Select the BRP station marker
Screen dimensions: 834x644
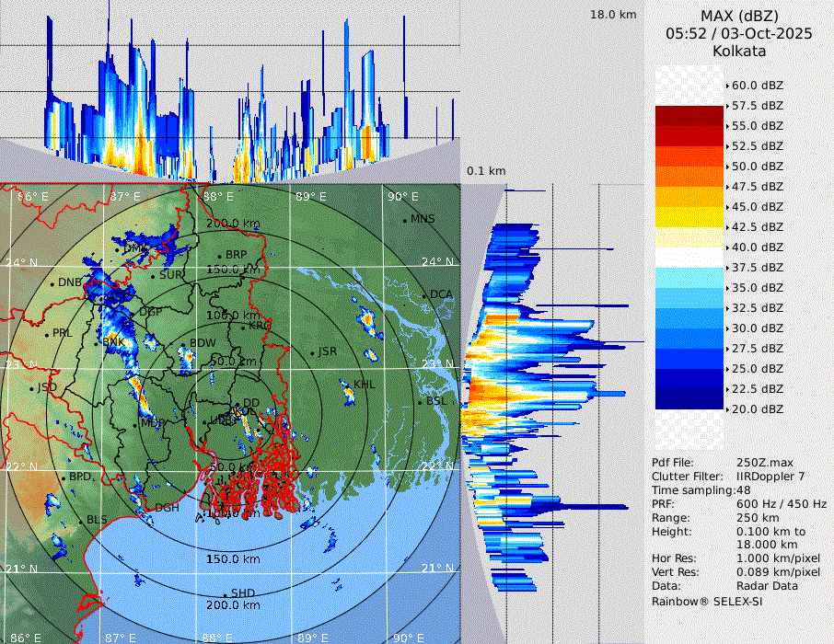[x=220, y=256]
